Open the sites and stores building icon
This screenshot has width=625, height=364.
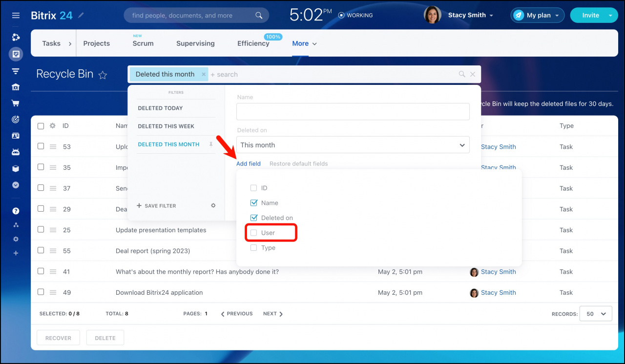(16, 87)
